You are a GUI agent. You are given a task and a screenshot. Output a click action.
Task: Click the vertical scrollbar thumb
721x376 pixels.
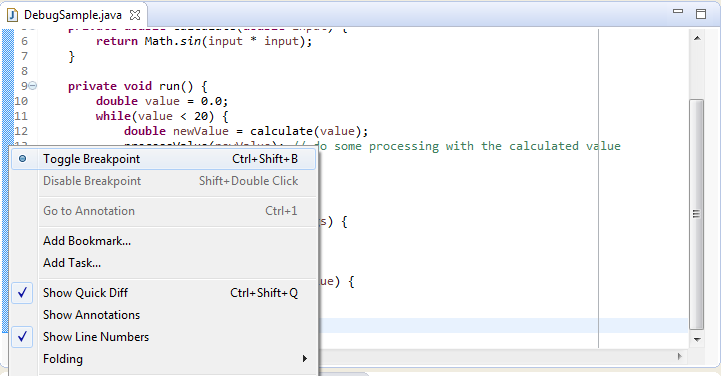point(697,214)
